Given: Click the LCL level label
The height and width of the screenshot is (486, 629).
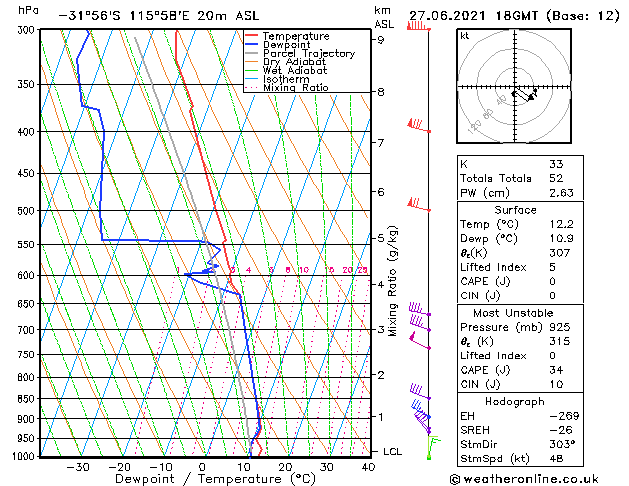Looking at the screenshot, I should point(392,452).
